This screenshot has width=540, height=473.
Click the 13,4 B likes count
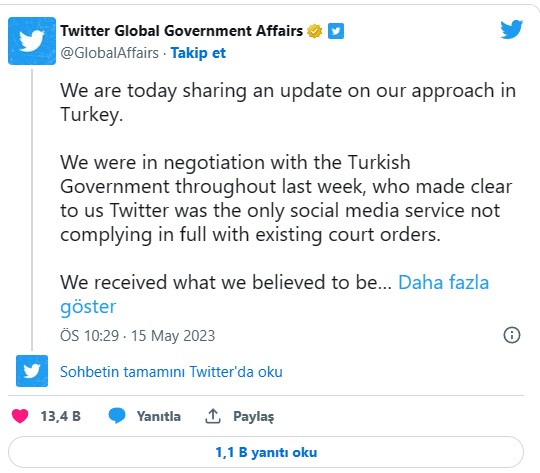61,416
